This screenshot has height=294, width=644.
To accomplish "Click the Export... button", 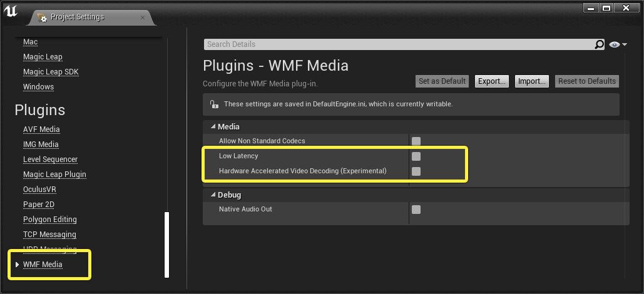I will tap(492, 81).
